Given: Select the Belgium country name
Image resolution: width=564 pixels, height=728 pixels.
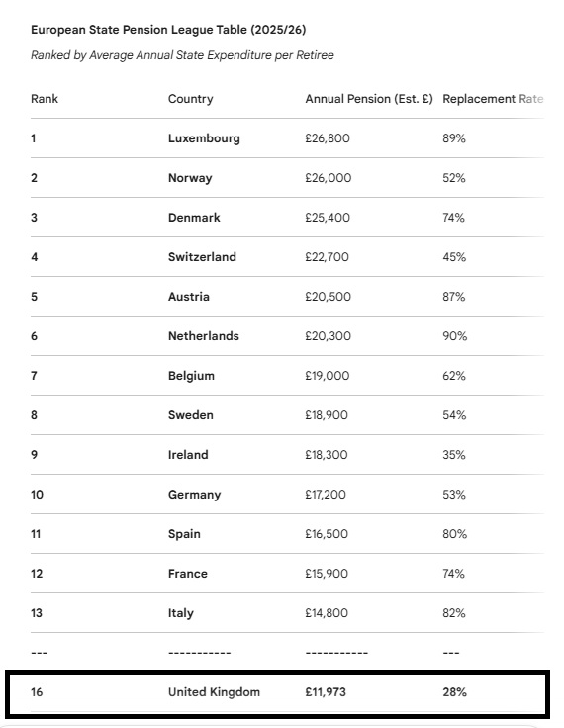Looking at the screenshot, I should pos(191,376).
